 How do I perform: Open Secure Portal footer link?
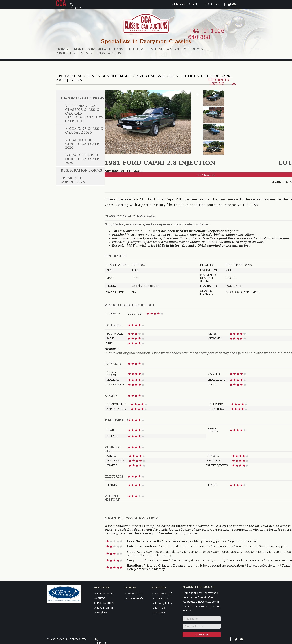162,594
